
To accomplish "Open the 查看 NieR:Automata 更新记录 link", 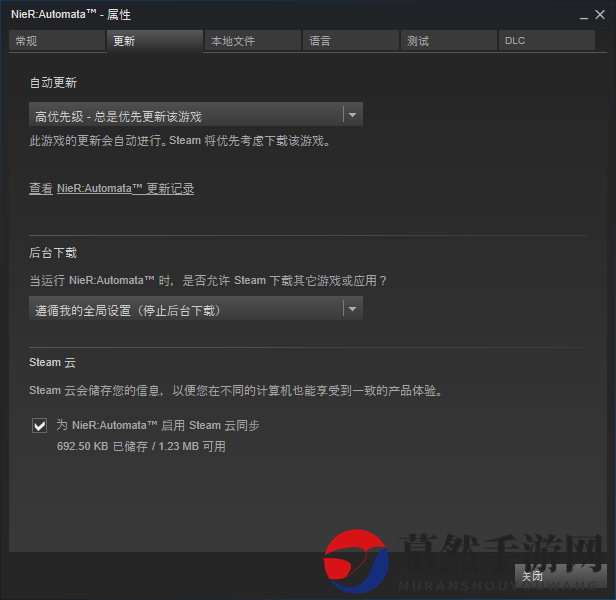I will 112,189.
